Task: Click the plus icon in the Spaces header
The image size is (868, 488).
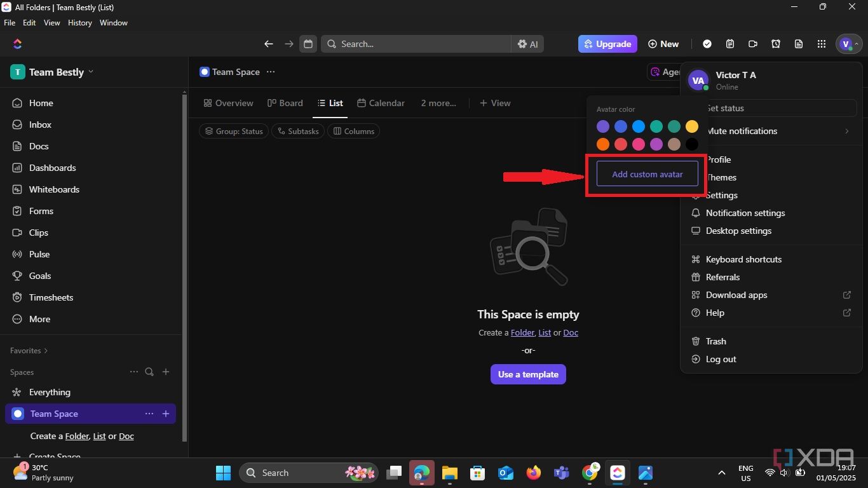Action: pyautogui.click(x=166, y=372)
